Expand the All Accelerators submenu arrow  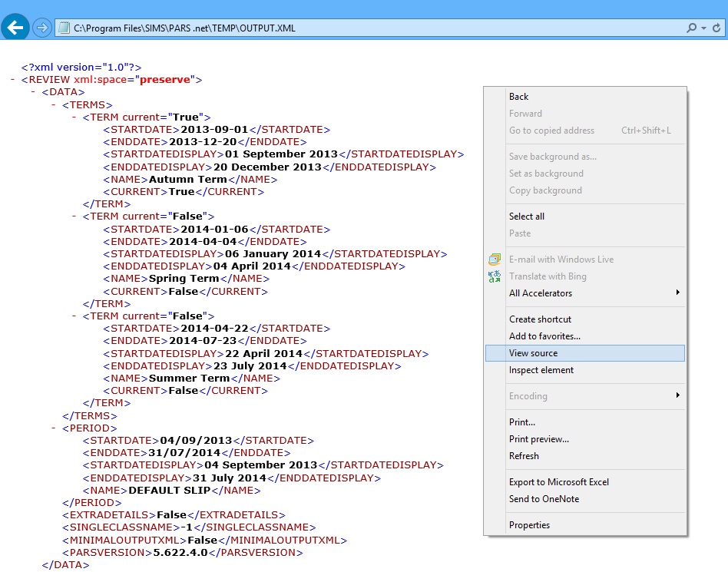point(678,292)
